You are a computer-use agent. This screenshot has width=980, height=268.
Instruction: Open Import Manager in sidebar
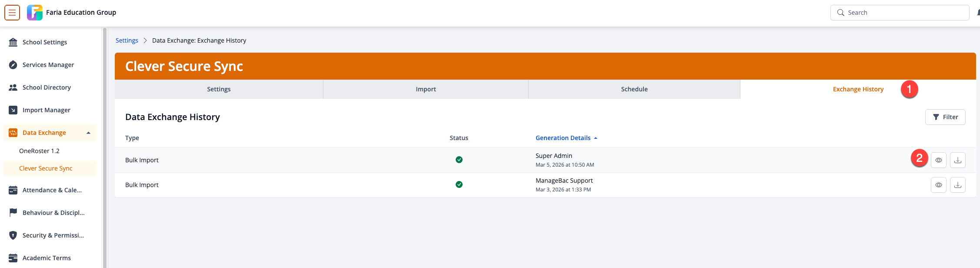(x=46, y=110)
